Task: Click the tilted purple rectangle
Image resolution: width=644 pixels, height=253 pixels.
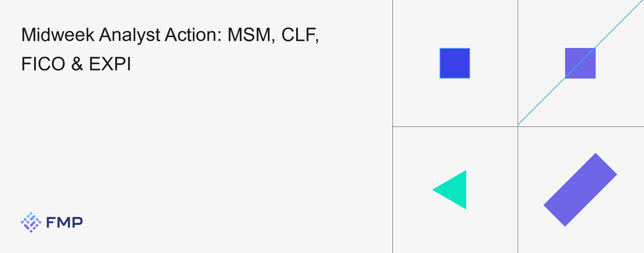Action: [x=580, y=190]
